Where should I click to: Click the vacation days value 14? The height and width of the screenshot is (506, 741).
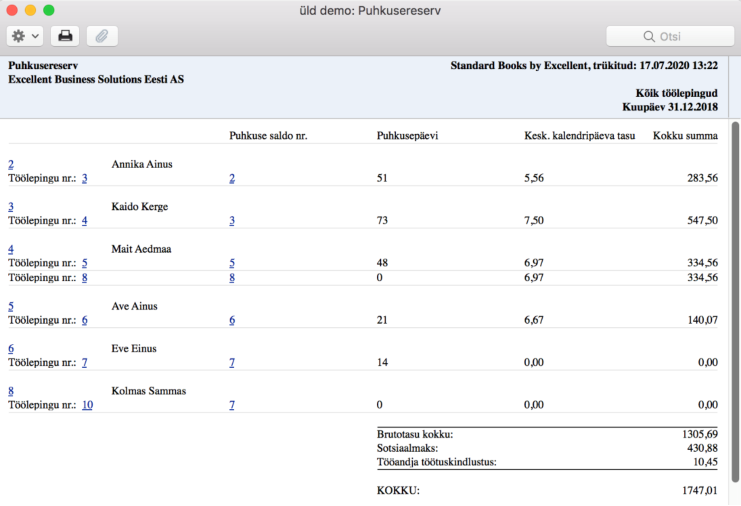coord(382,363)
